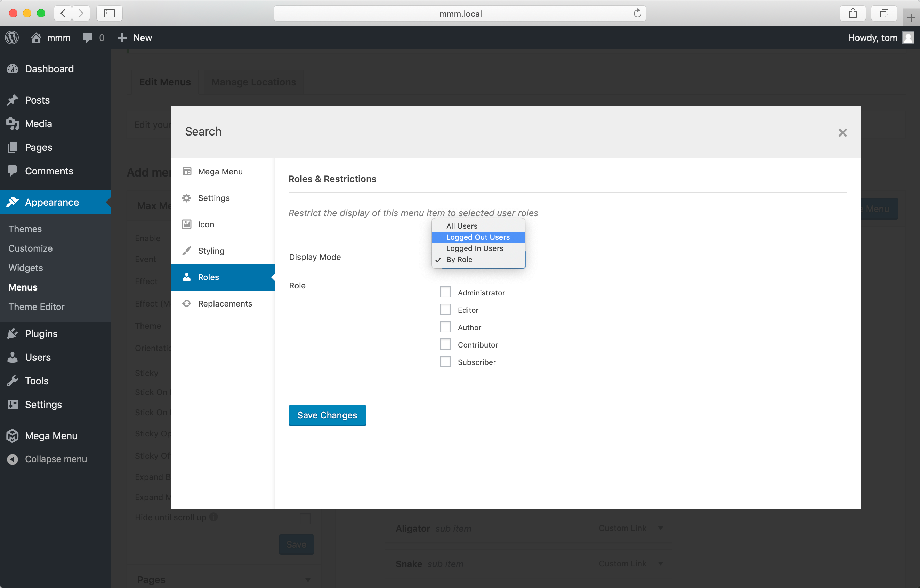Click the Appearance menu item
The height and width of the screenshot is (588, 920).
tap(51, 203)
